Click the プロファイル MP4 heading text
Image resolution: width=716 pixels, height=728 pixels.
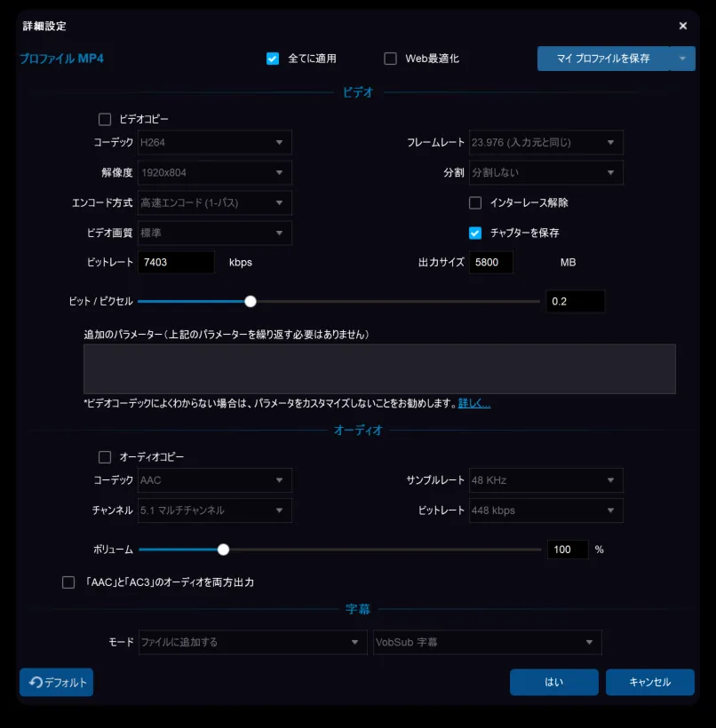[61, 59]
